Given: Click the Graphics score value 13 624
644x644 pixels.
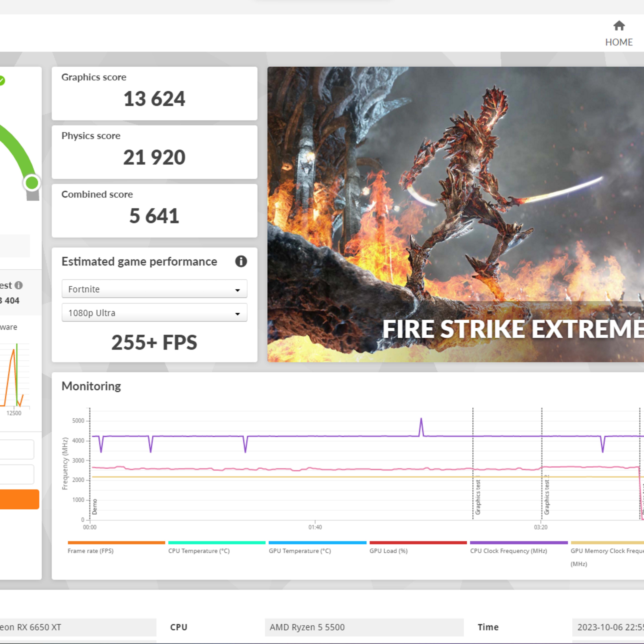Looking at the screenshot, I should (x=154, y=99).
